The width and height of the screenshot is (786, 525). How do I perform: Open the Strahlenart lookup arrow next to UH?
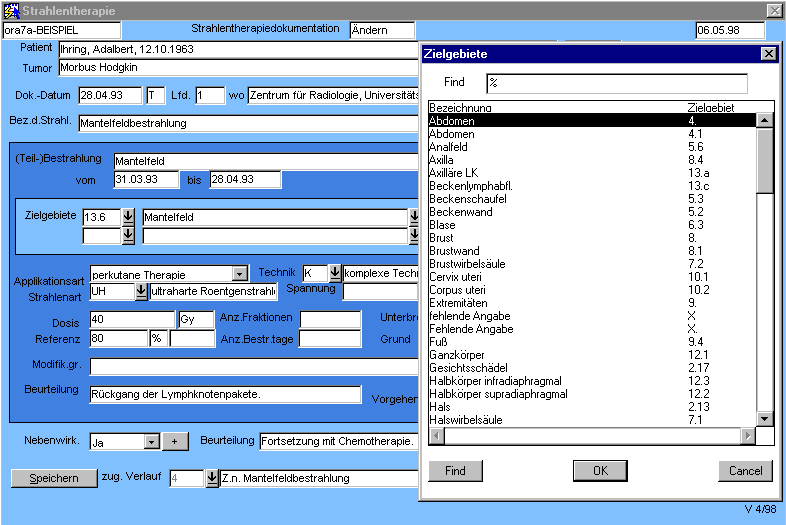[x=141, y=291]
